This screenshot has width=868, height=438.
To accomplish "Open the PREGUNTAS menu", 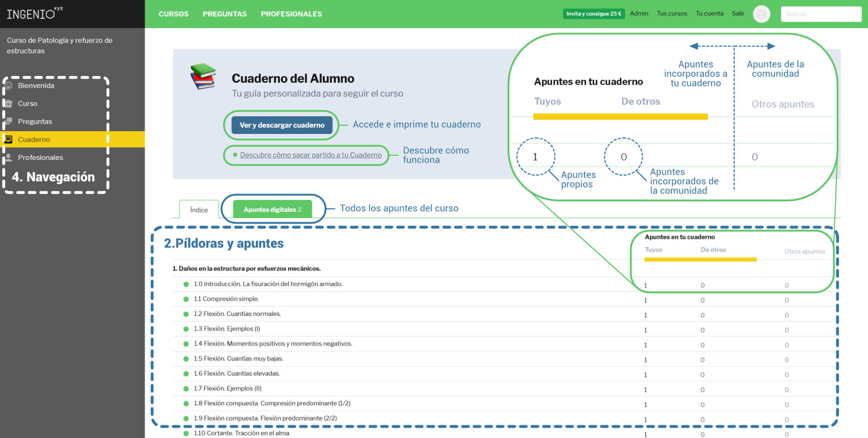I will click(x=225, y=14).
